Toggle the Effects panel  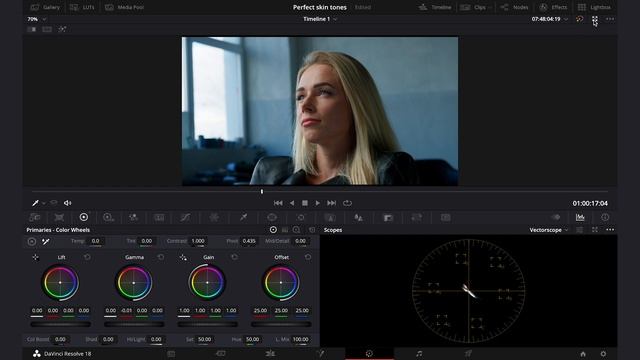tap(553, 7)
